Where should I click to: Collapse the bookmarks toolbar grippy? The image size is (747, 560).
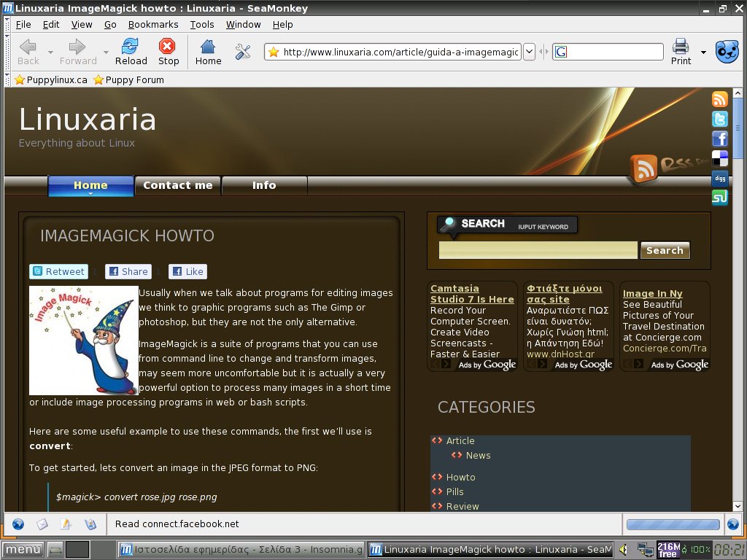coord(7,79)
